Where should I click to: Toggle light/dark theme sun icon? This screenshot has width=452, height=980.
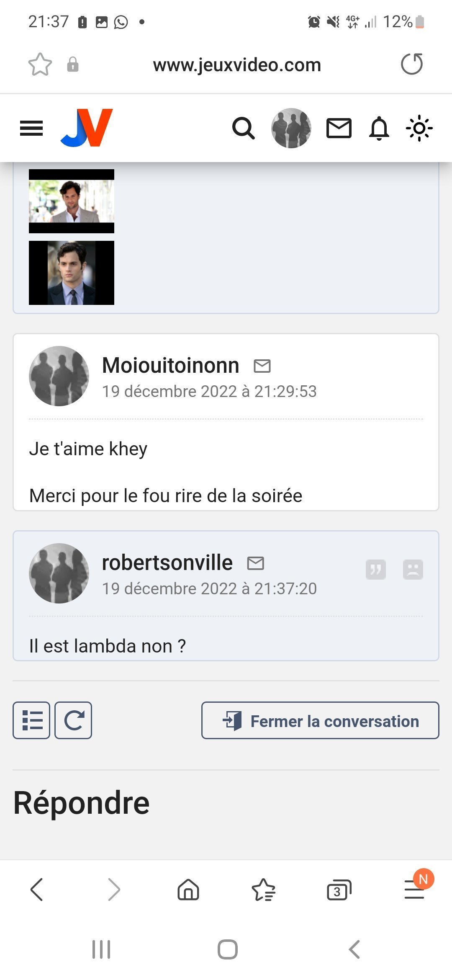coord(419,128)
